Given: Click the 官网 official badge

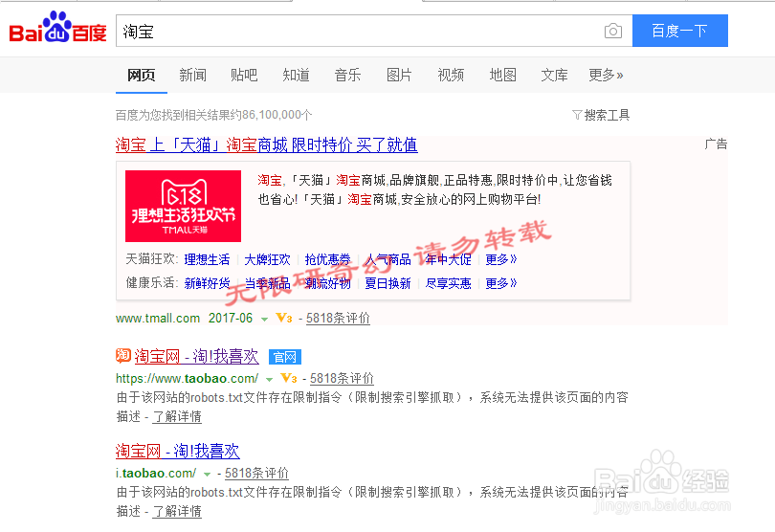Looking at the screenshot, I should click(x=285, y=357).
